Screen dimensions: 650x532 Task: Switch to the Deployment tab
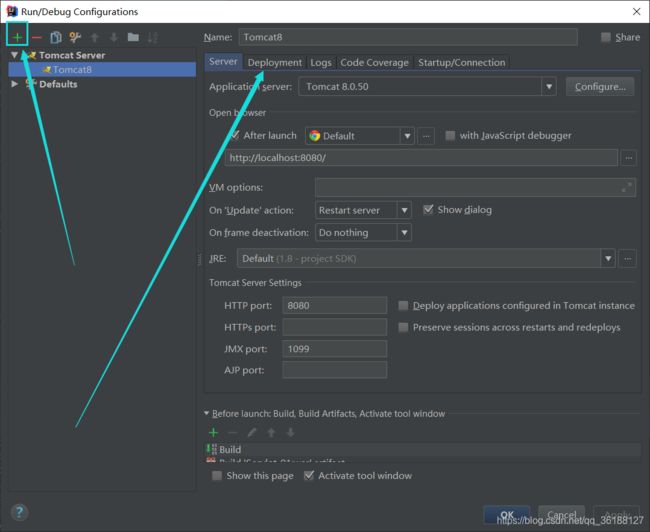(x=275, y=63)
